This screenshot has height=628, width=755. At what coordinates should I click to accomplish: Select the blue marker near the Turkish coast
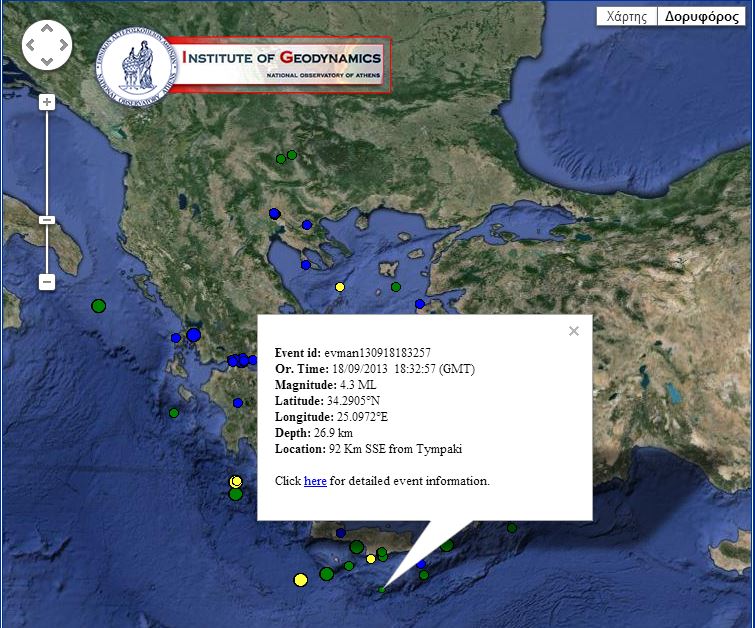(x=420, y=304)
